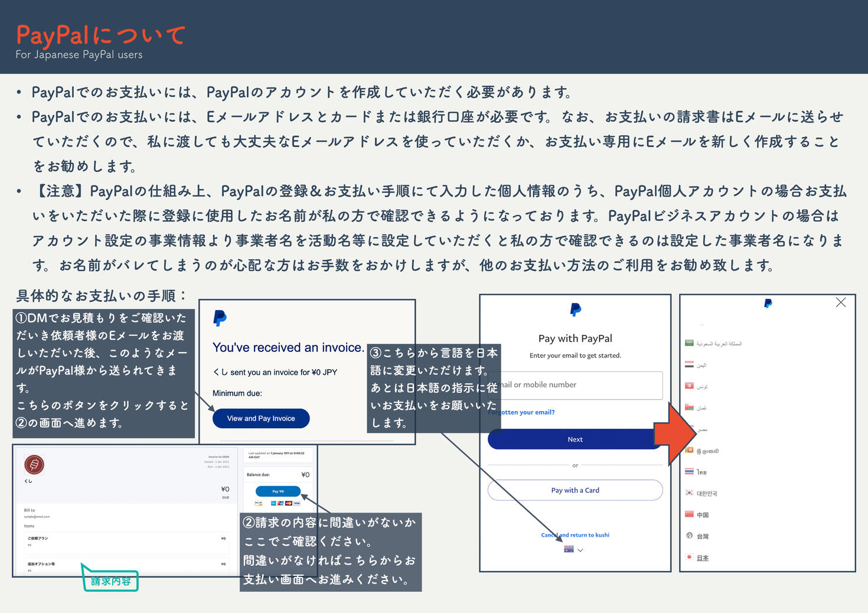The height and width of the screenshot is (613, 868).
Task: Close the language selection panel with X
Action: (841, 302)
